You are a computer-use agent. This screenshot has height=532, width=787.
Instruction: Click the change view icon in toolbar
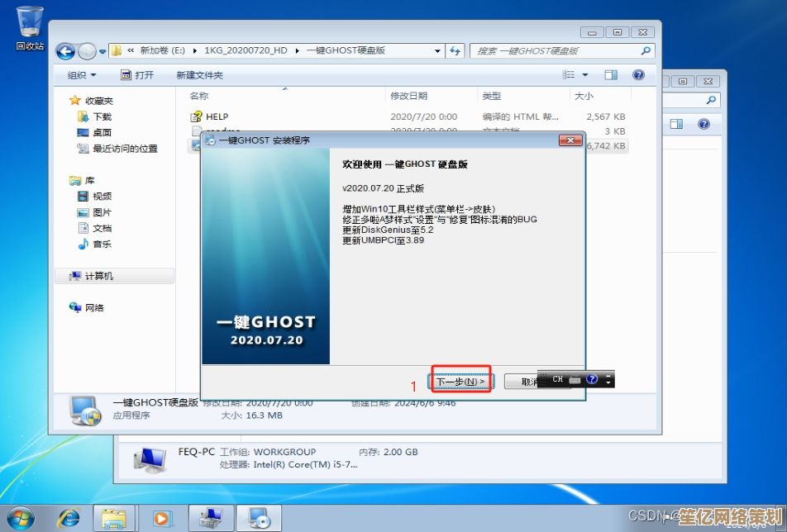[568, 74]
